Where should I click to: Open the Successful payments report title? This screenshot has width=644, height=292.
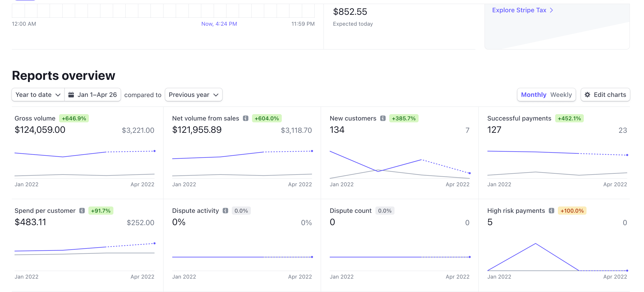tap(519, 118)
